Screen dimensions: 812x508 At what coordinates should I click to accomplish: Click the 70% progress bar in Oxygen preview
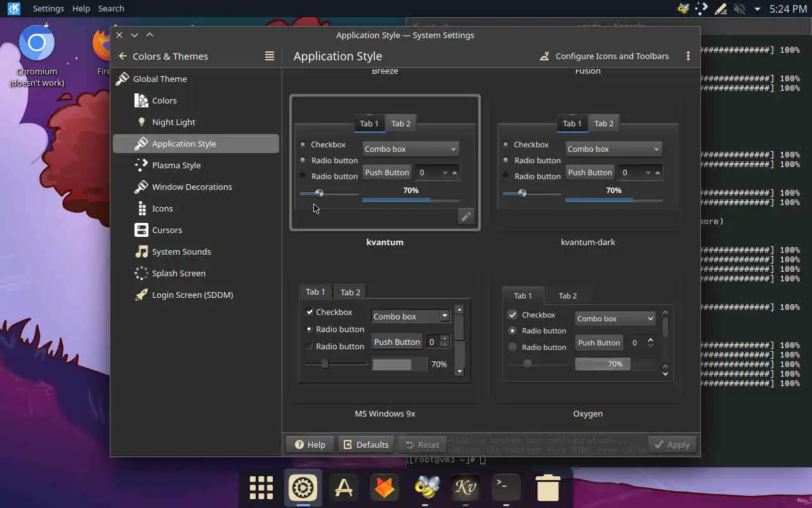[615, 364]
